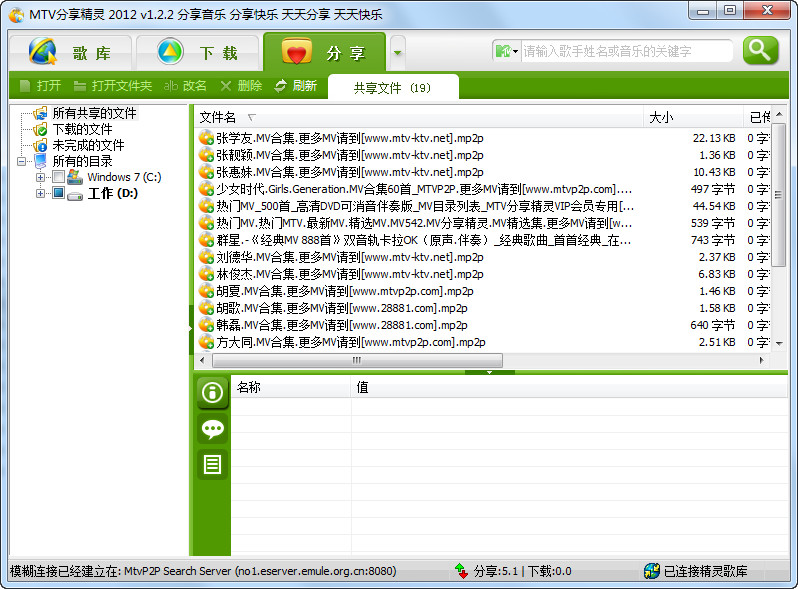
Task: Click the 打开 open toolbar button
Action: [40, 86]
